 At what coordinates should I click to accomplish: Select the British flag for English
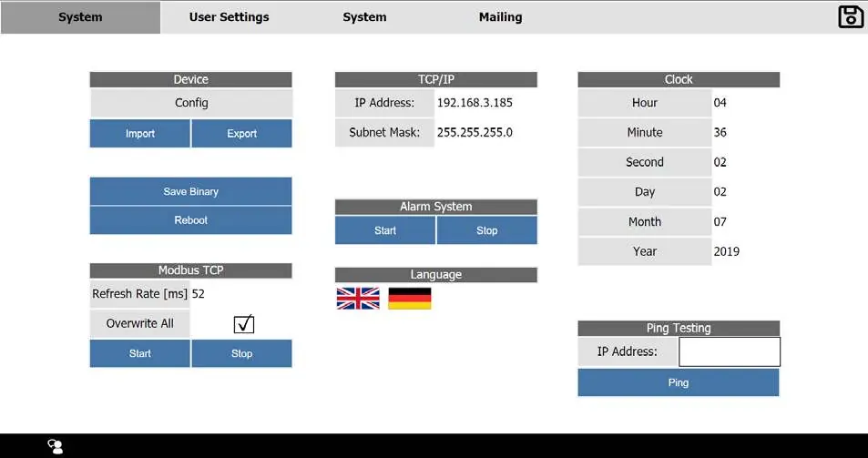(x=358, y=298)
